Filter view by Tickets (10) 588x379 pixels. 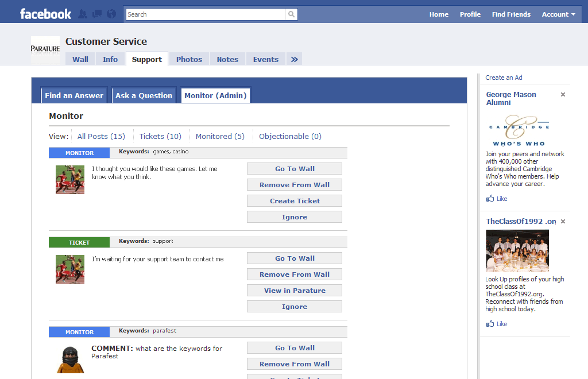pyautogui.click(x=160, y=136)
